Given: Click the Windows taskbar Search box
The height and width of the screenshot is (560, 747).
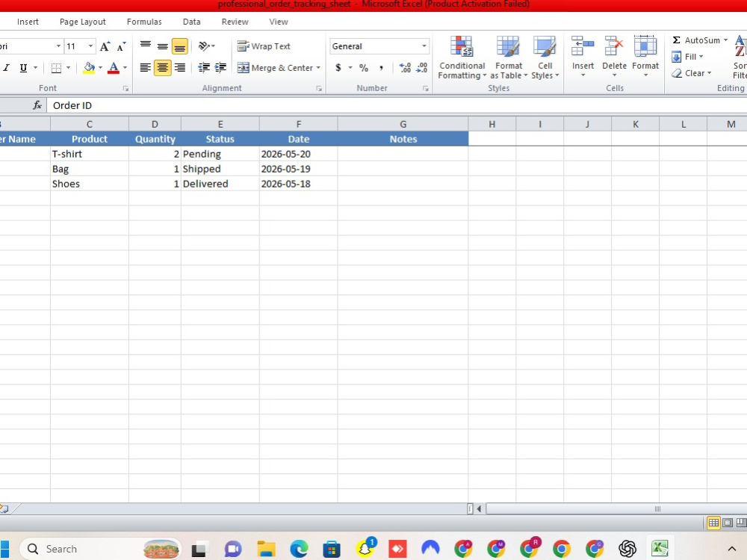Looking at the screenshot, I should [100, 549].
